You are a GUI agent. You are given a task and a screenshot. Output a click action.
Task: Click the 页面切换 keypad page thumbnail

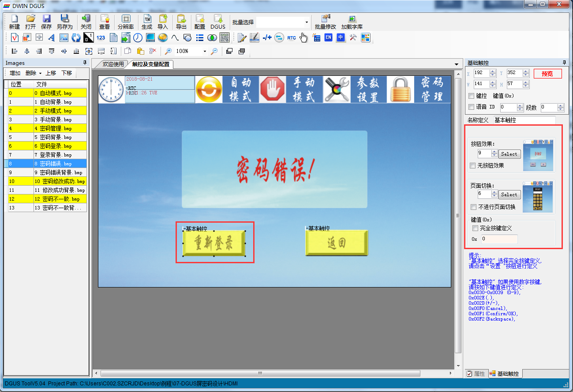(538, 197)
